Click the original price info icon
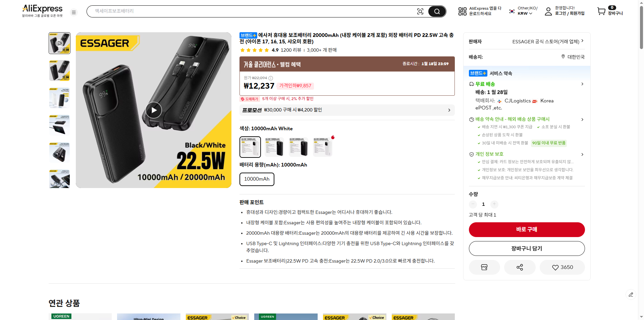 tap(271, 78)
